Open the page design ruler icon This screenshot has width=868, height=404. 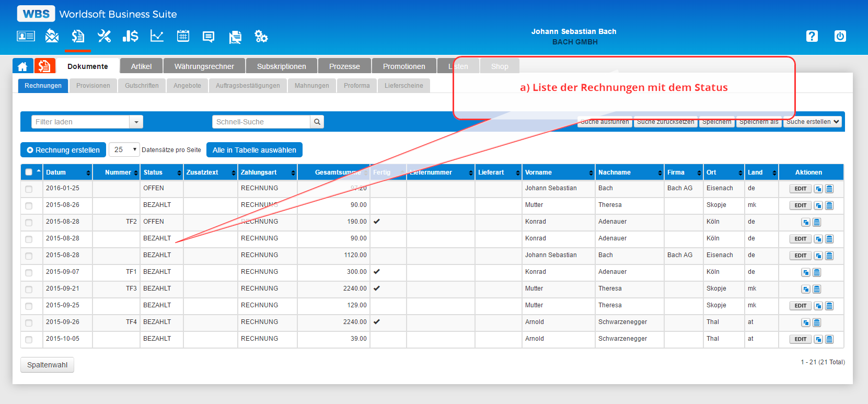pyautogui.click(x=235, y=37)
